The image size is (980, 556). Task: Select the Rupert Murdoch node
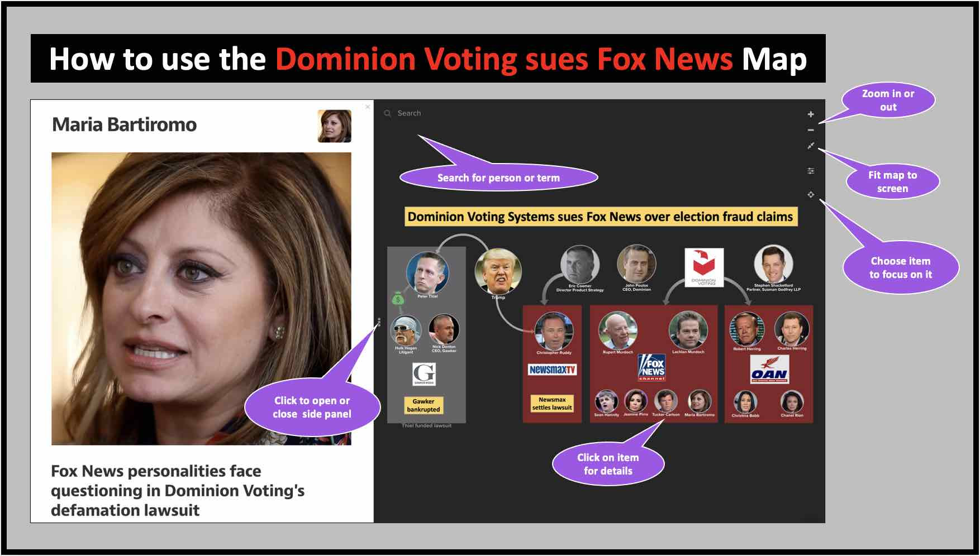click(617, 330)
